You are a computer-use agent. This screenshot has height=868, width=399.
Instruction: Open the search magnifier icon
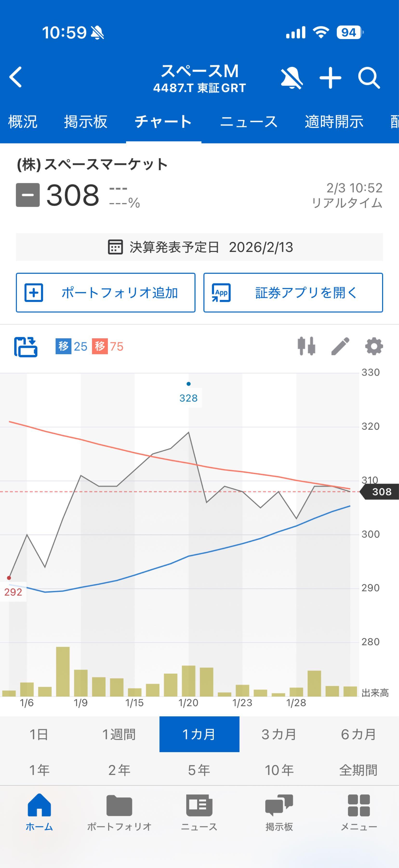click(x=370, y=77)
